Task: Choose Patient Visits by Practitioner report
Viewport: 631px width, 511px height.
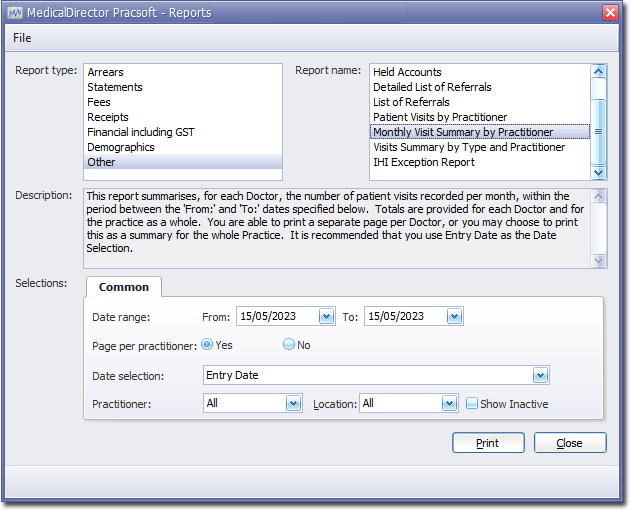Action: point(440,117)
